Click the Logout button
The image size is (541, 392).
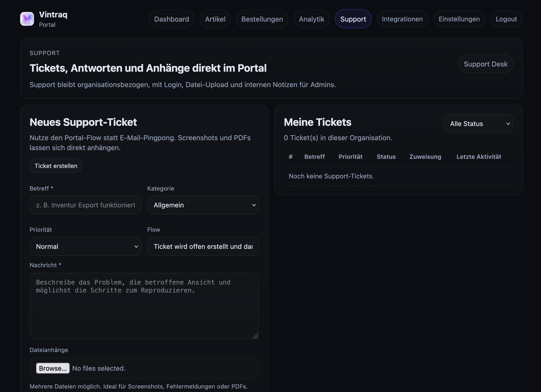coord(506,19)
